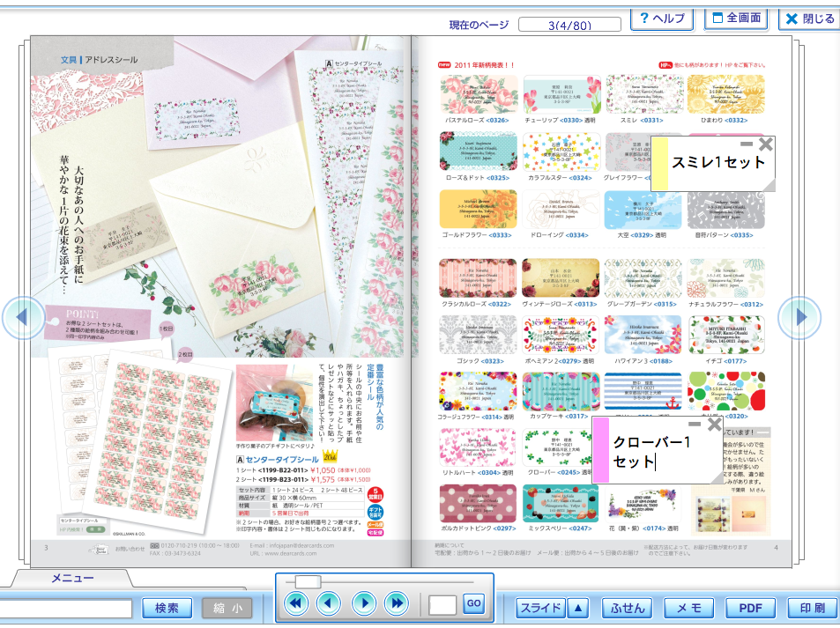Export as PDF button

[751, 608]
